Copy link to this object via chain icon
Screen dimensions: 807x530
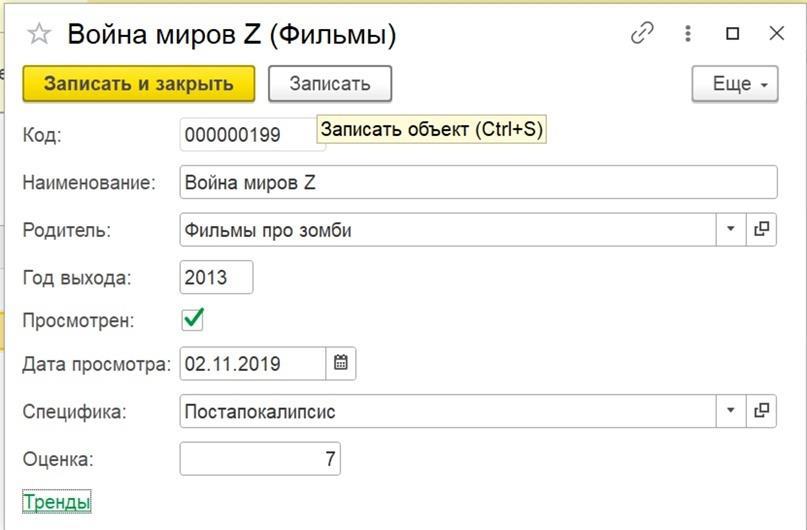coord(642,33)
